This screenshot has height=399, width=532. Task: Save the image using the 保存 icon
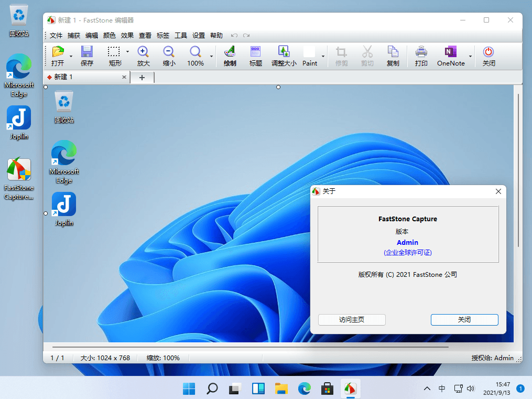pos(87,56)
